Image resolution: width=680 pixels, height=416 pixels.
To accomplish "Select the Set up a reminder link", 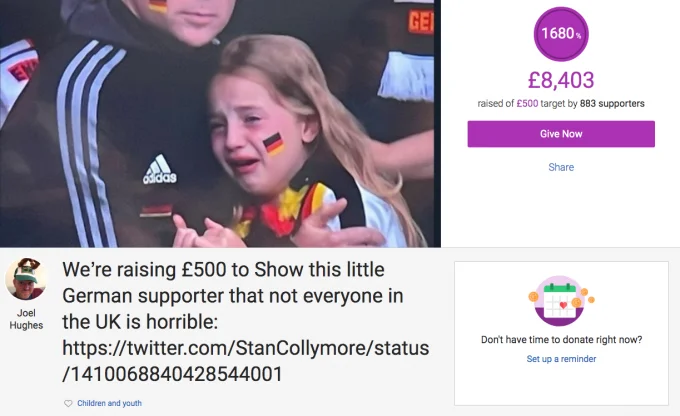I will point(561,359).
